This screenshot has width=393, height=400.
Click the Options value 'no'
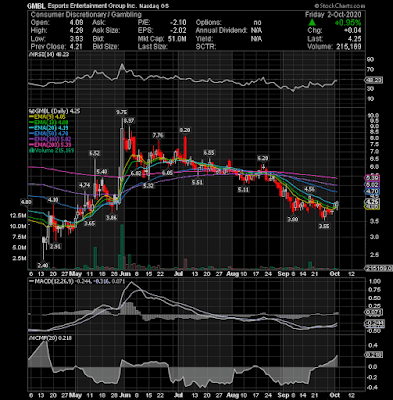click(x=258, y=23)
